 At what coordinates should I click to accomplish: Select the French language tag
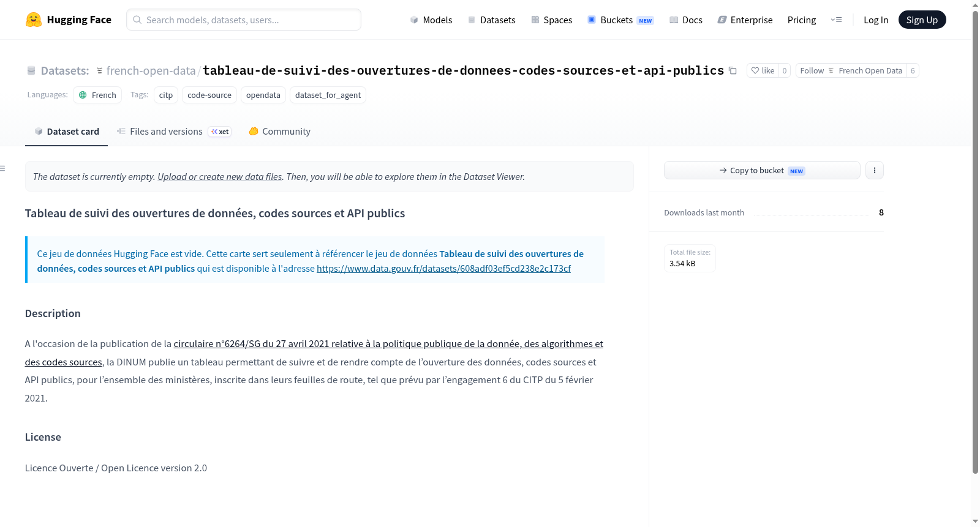click(x=97, y=95)
